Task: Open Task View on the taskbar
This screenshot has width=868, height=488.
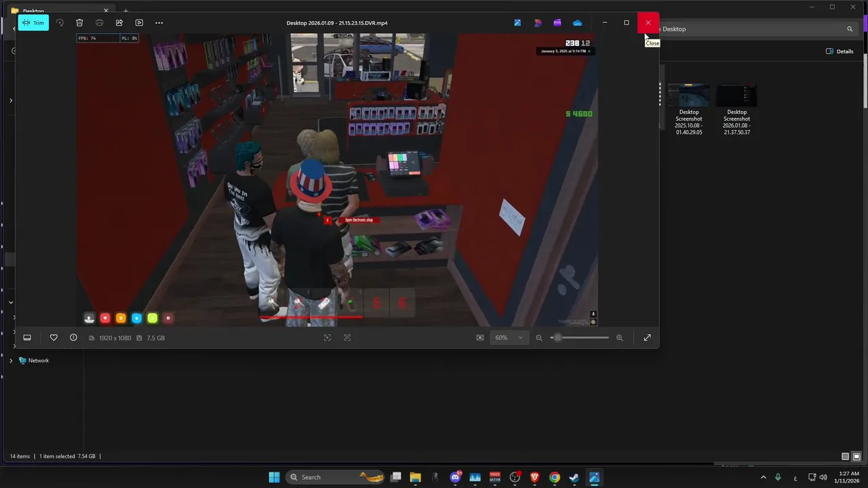Action: pos(396,477)
